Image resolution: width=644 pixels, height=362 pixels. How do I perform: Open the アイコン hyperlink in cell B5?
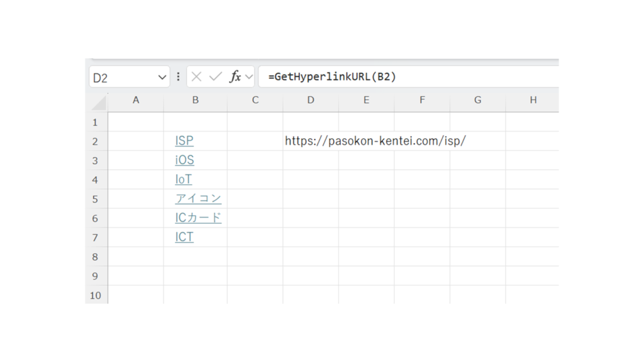point(198,199)
